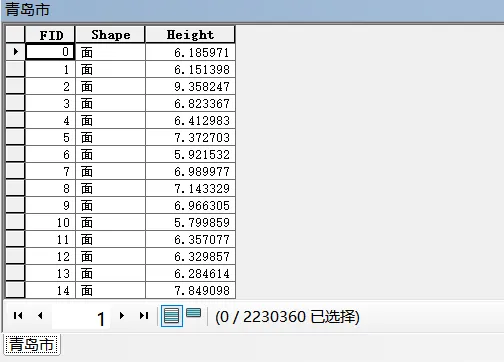
Task: Click the FID cell containing 14
Action: [50, 290]
